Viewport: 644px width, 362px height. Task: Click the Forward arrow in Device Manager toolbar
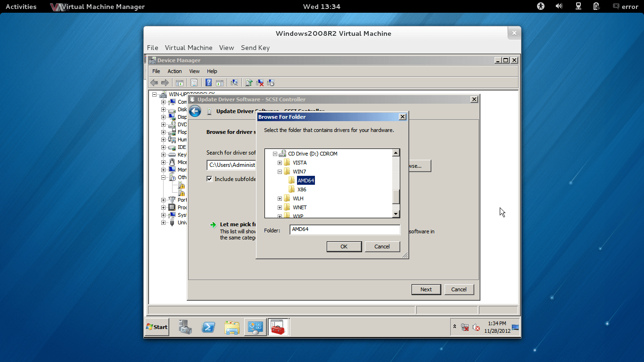(x=165, y=83)
